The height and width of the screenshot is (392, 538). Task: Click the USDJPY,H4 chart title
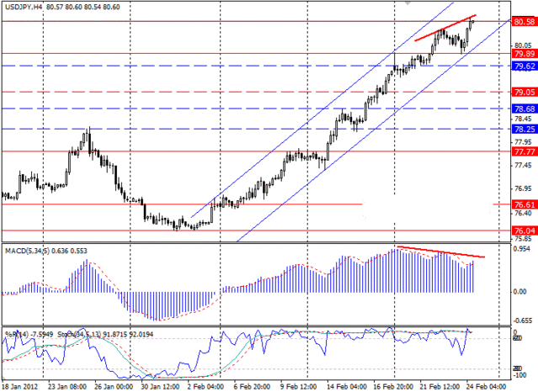25,6
